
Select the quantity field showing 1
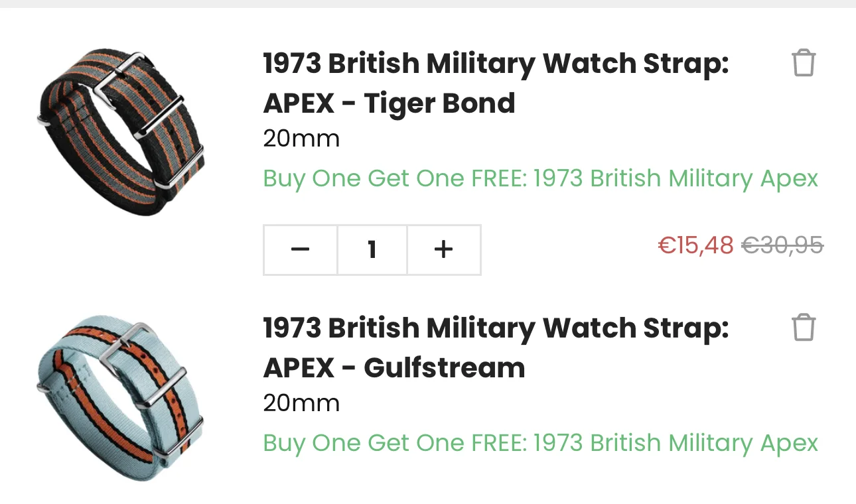coord(372,250)
